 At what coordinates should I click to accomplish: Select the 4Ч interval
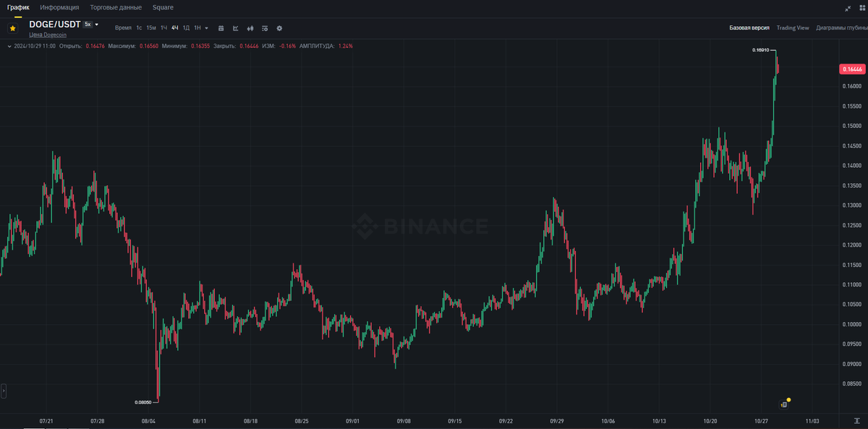point(174,27)
